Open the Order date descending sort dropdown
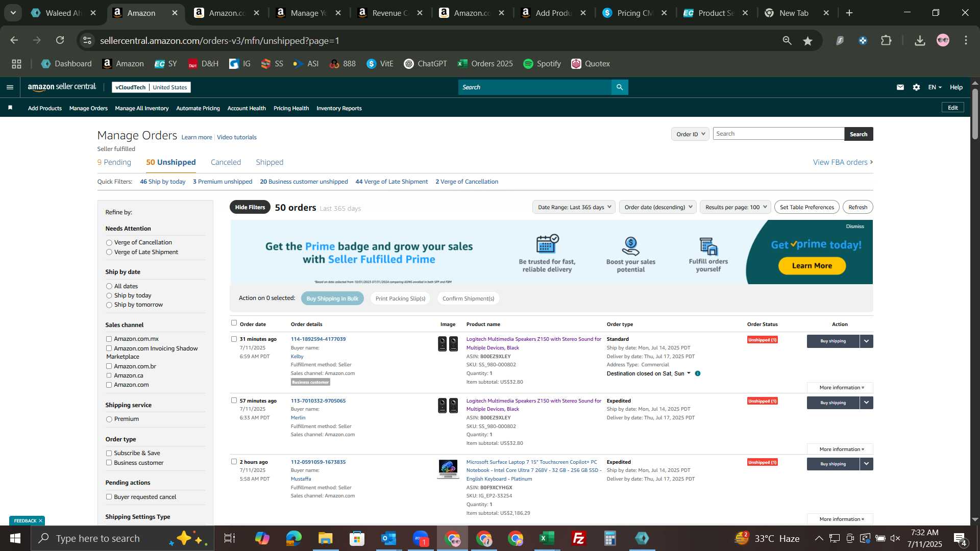The width and height of the screenshot is (980, 551). tap(657, 207)
